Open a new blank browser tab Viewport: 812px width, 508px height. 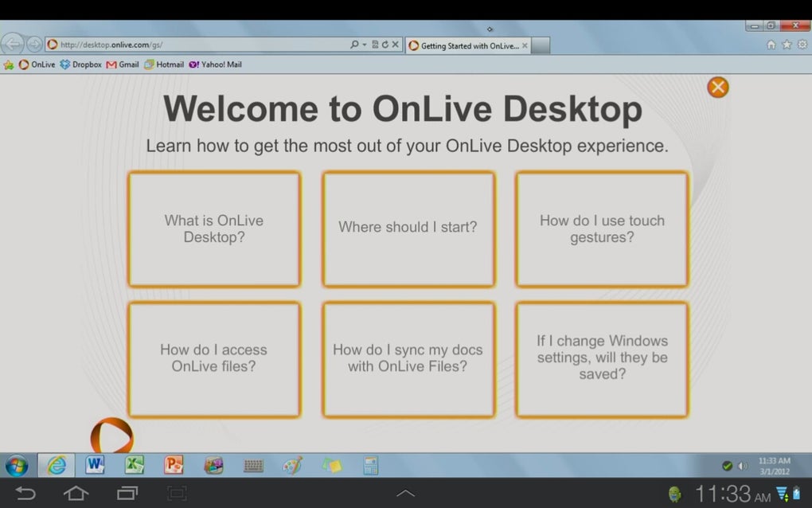tap(540, 45)
